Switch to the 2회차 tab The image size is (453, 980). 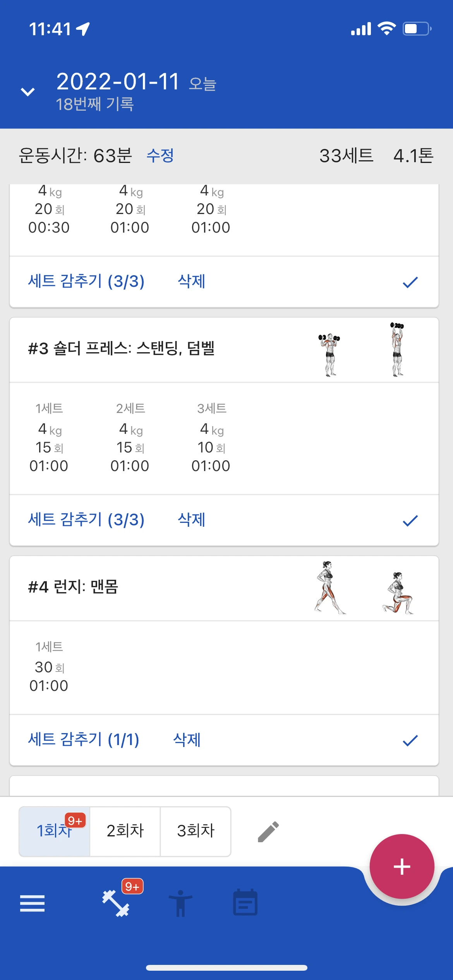click(x=125, y=831)
